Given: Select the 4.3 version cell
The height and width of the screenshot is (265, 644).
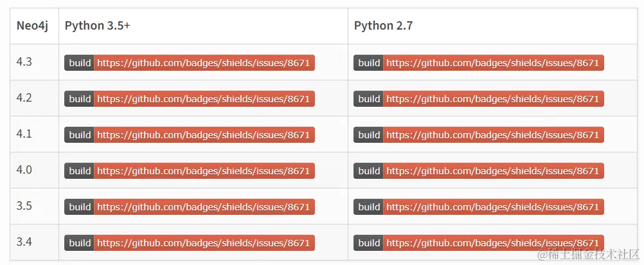Looking at the screenshot, I should pyautogui.click(x=24, y=62).
